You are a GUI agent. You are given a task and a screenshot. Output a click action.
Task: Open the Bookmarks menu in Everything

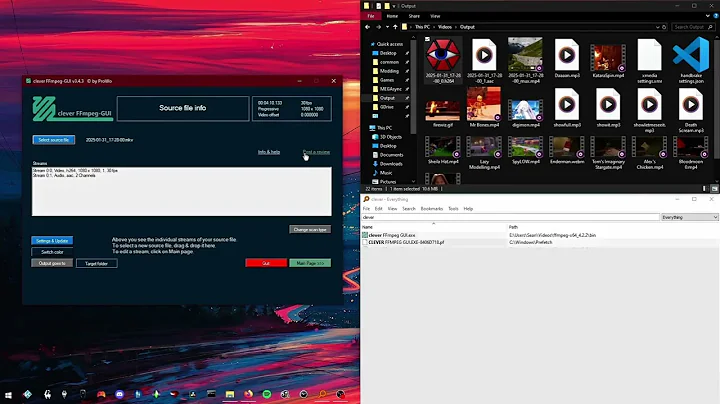(432, 208)
